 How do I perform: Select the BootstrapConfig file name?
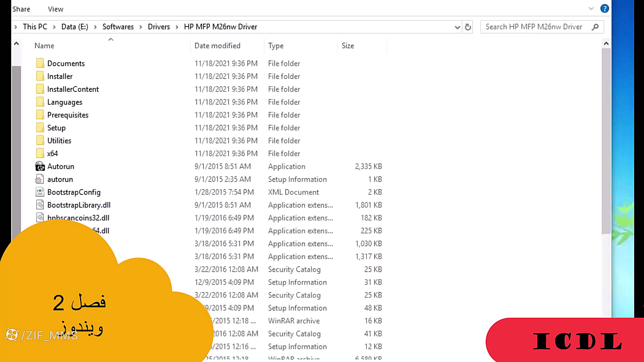(x=74, y=192)
